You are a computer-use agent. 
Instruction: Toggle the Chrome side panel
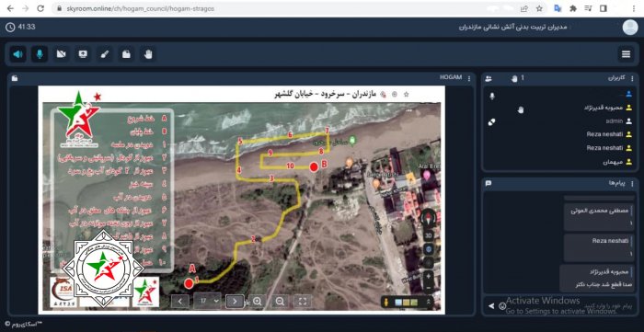point(604,8)
